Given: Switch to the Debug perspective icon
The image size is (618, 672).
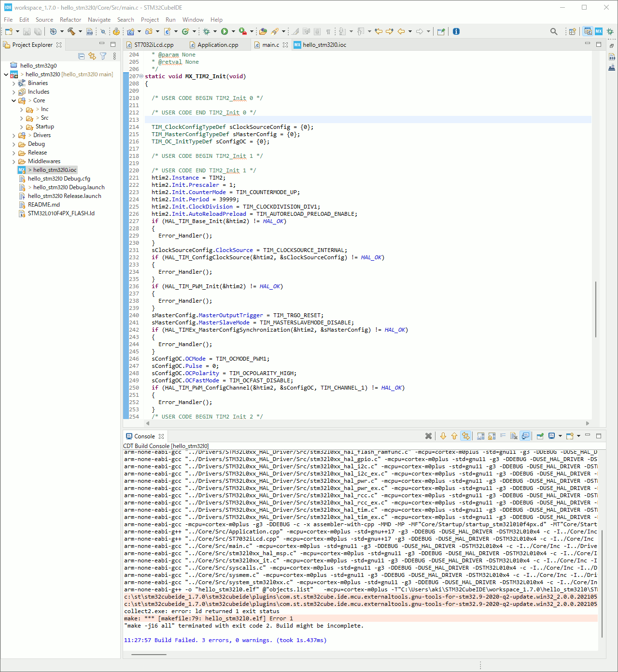Looking at the screenshot, I should coord(610,31).
